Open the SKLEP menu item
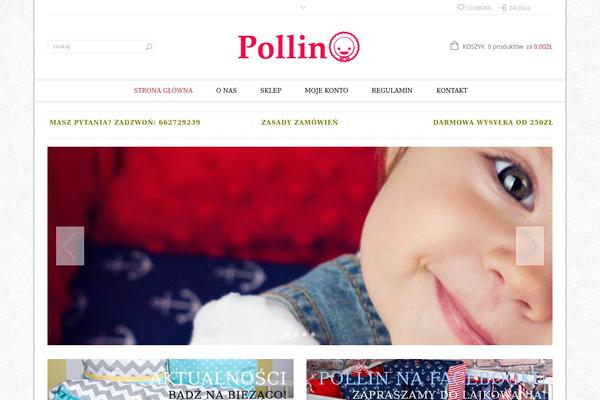600x400 pixels. pos(271,91)
